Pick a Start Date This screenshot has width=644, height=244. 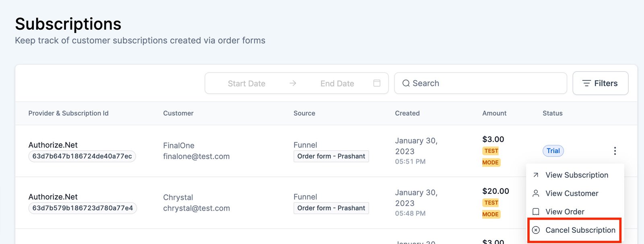246,84
